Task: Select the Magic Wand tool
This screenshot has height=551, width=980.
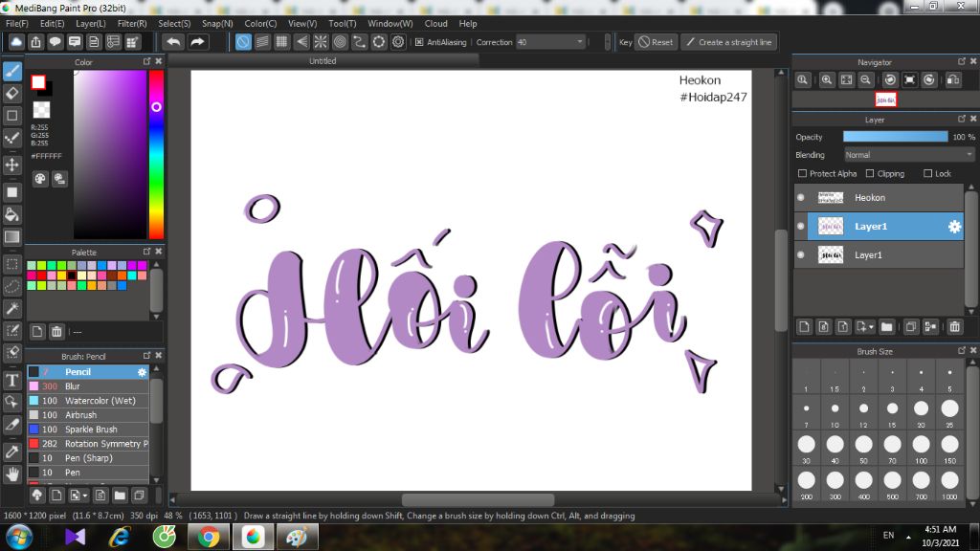Action: [x=11, y=309]
